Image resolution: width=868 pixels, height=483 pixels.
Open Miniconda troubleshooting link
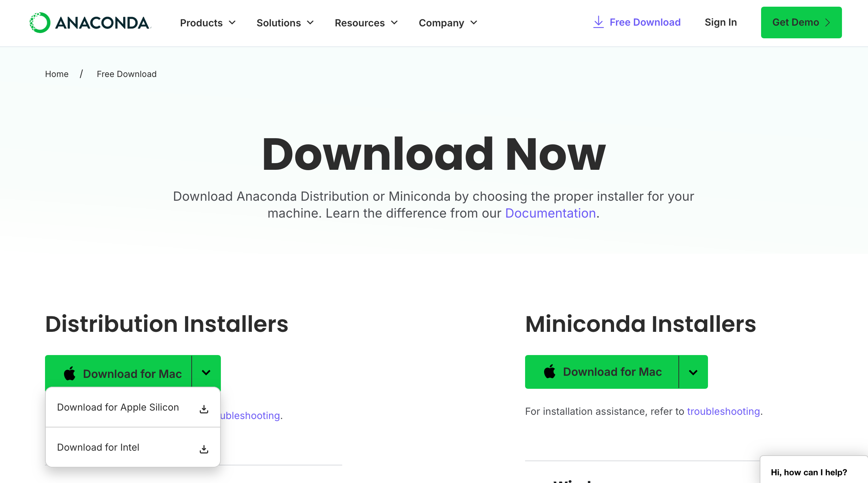click(723, 411)
